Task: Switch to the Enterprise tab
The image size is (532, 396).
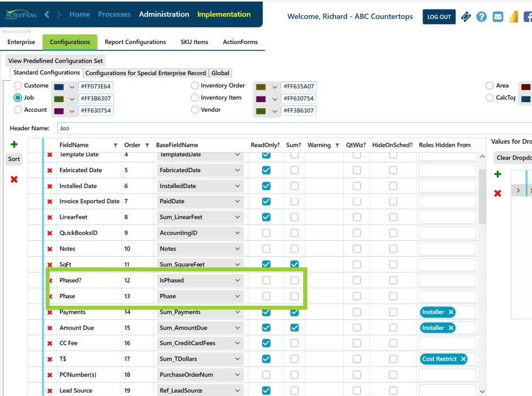Action: coord(21,42)
